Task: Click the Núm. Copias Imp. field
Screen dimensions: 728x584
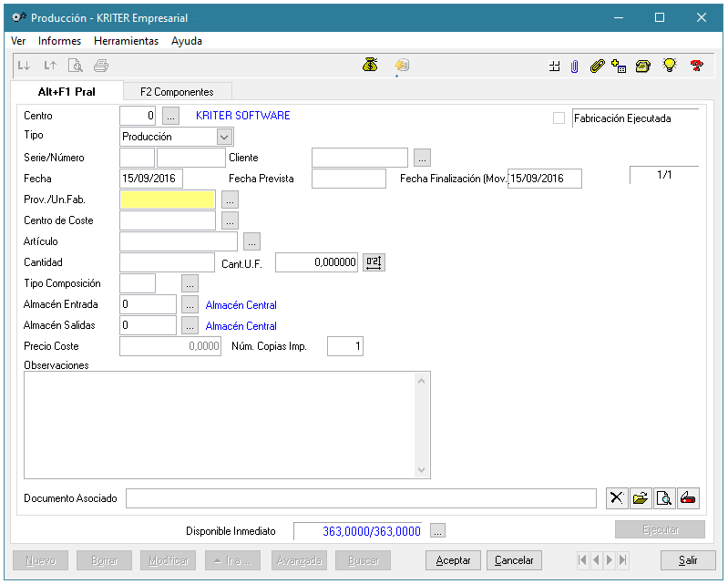Action: (x=345, y=346)
